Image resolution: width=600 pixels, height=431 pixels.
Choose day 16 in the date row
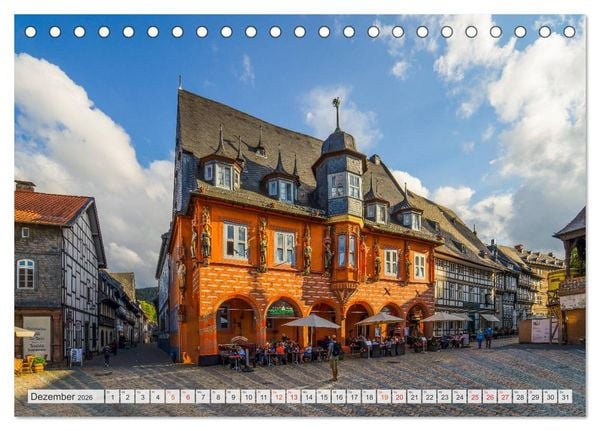pos(339,397)
